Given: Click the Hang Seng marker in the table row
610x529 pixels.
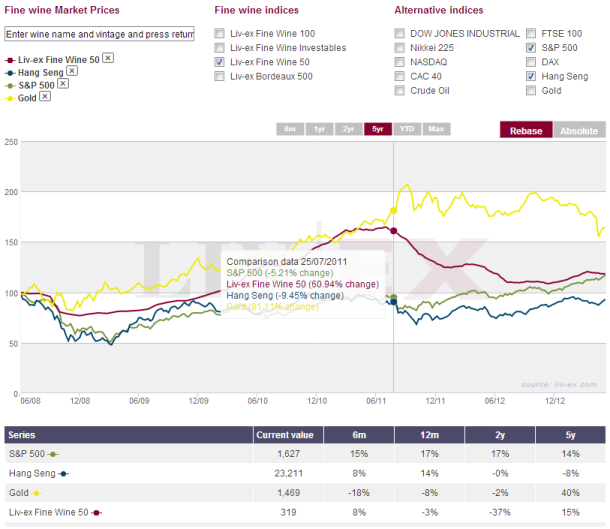Looking at the screenshot, I should pyautogui.click(x=63, y=474).
